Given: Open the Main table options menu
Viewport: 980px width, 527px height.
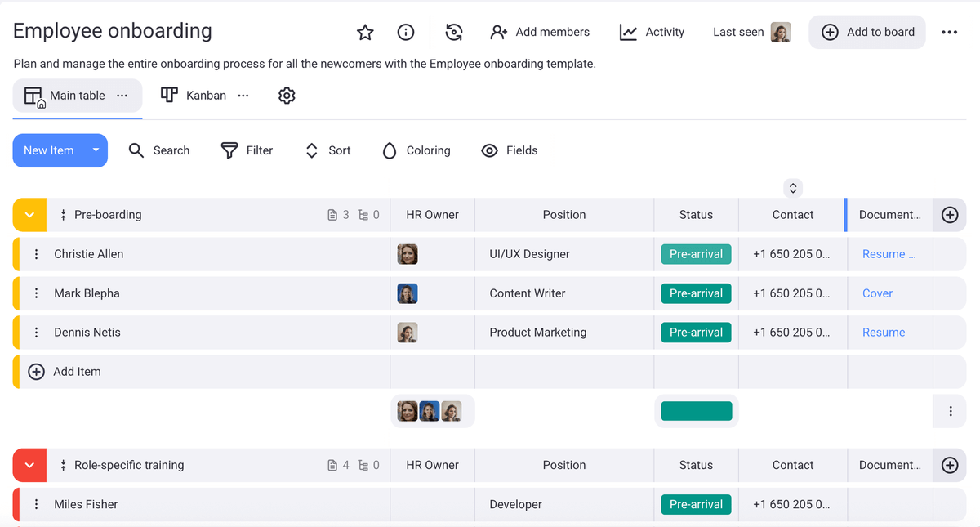Looking at the screenshot, I should [122, 96].
